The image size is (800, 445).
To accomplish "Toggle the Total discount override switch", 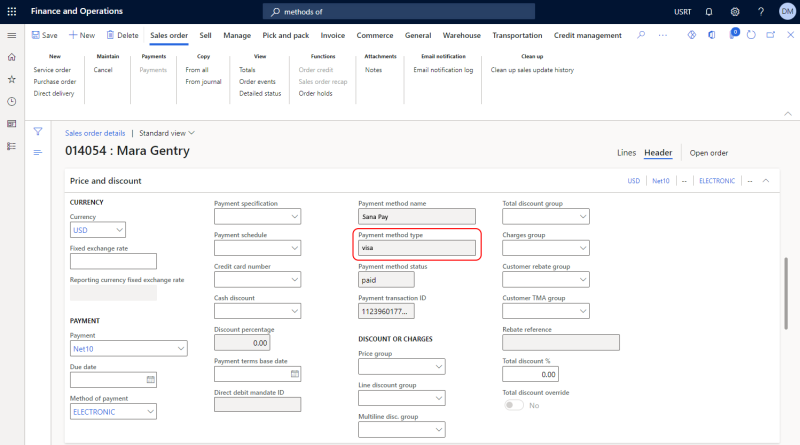I will [514, 405].
